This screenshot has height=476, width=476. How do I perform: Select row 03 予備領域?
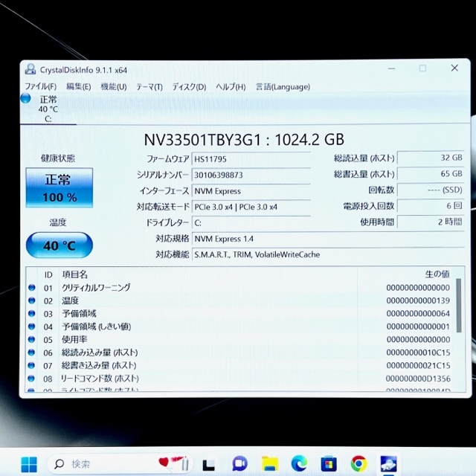click(239, 314)
